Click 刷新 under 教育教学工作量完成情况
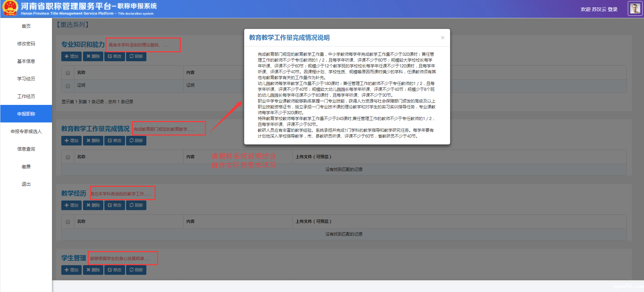 (136, 141)
